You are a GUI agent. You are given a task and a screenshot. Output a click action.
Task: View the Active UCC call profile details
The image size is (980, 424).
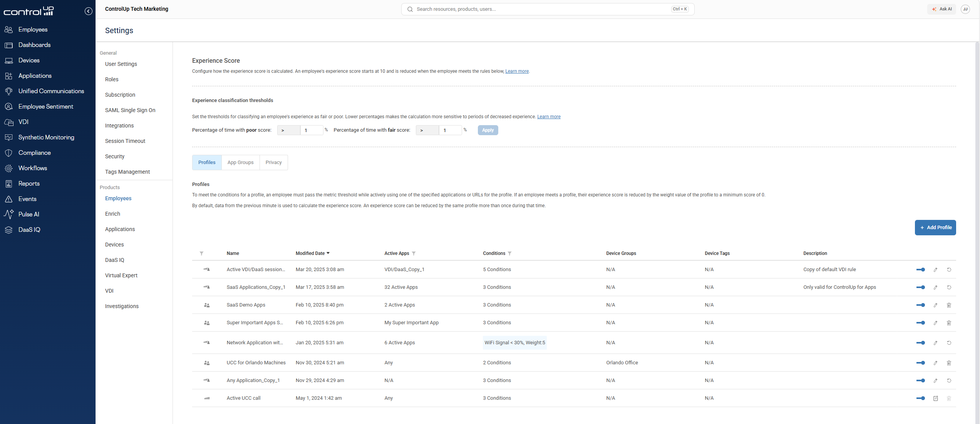coord(935,398)
